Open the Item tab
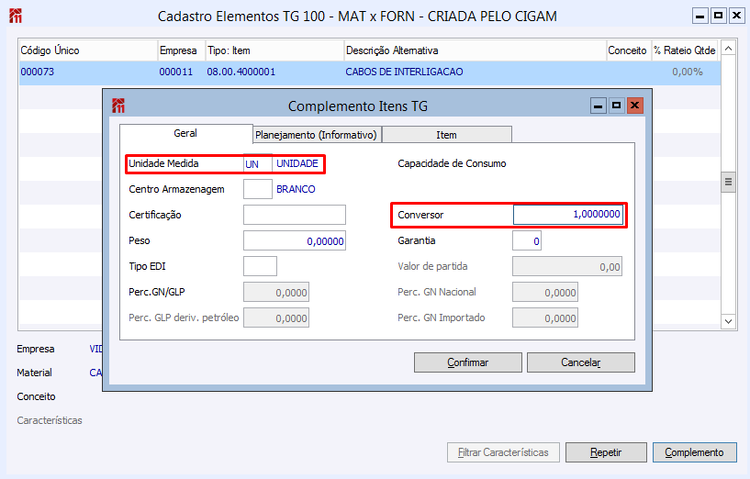The image size is (750, 479). tap(446, 135)
